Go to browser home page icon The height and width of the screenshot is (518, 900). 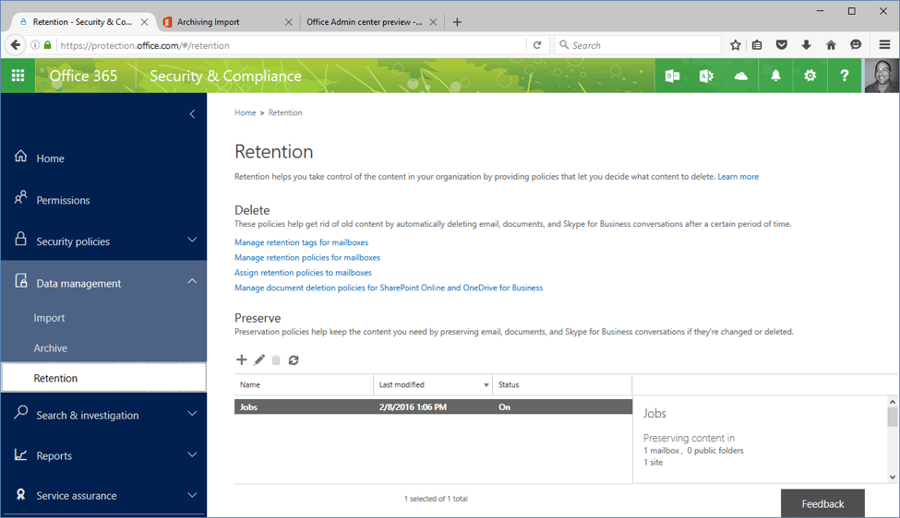point(831,45)
